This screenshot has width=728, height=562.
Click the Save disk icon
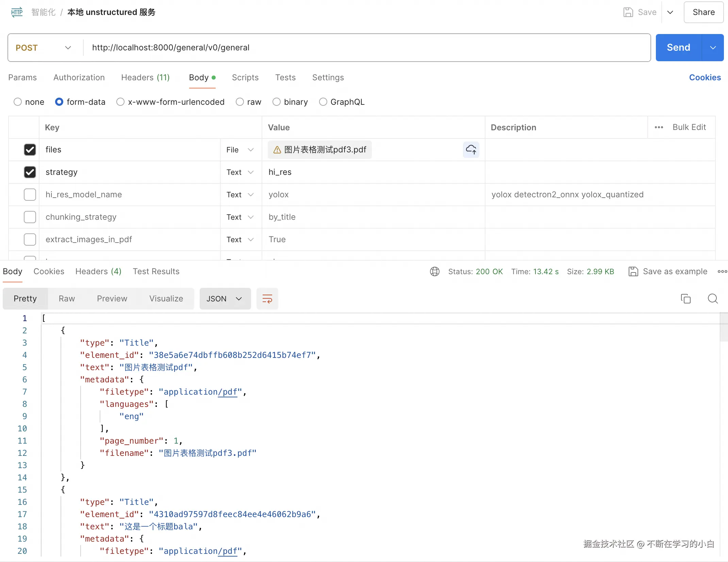(x=628, y=12)
